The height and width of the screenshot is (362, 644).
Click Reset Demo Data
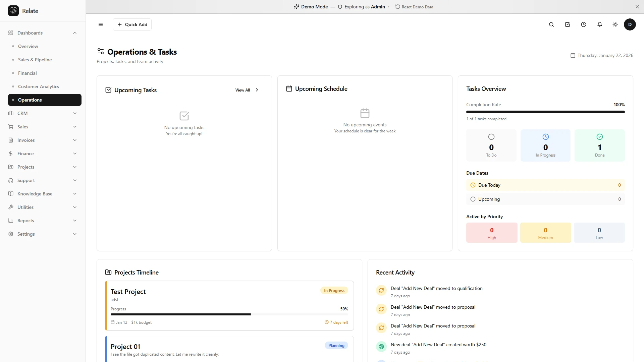pyautogui.click(x=414, y=7)
